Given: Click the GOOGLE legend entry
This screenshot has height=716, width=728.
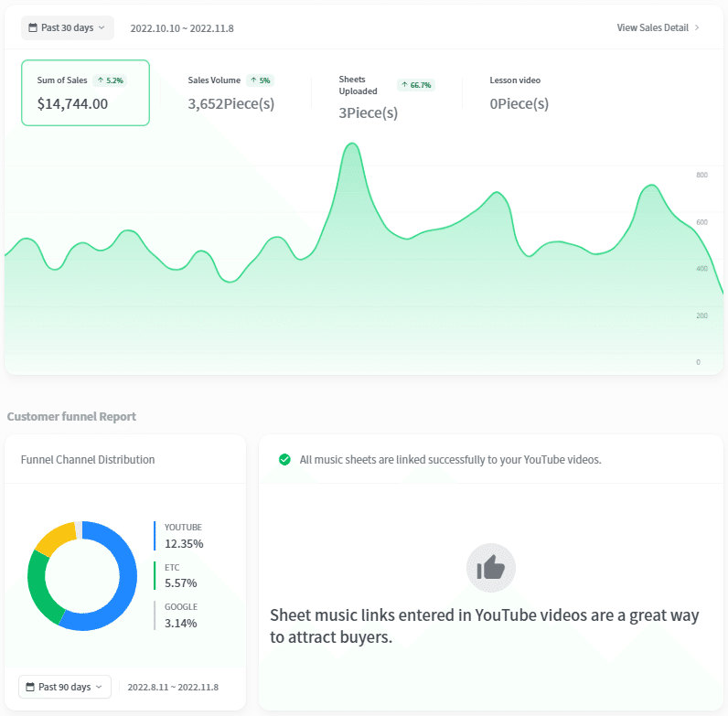Looking at the screenshot, I should [x=178, y=615].
